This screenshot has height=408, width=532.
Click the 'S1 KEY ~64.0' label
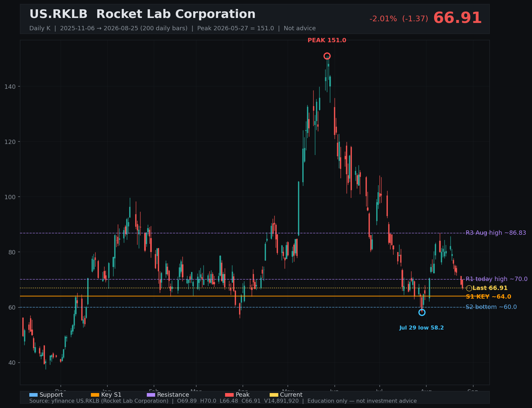pos(488,297)
